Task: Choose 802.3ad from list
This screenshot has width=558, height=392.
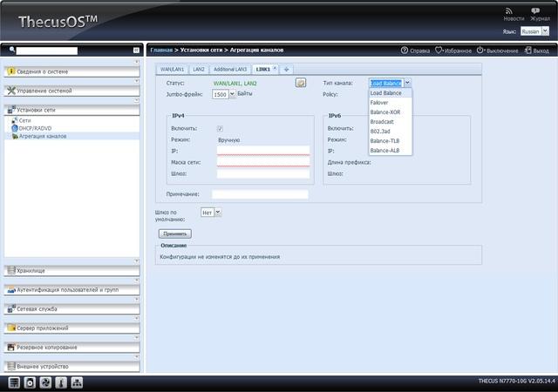Action: click(391, 132)
